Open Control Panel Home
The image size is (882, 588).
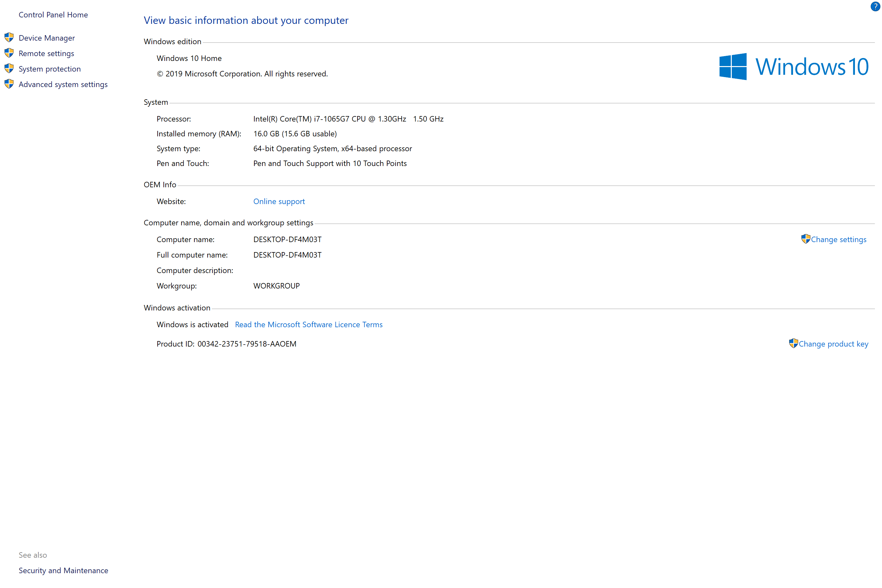[x=53, y=15]
